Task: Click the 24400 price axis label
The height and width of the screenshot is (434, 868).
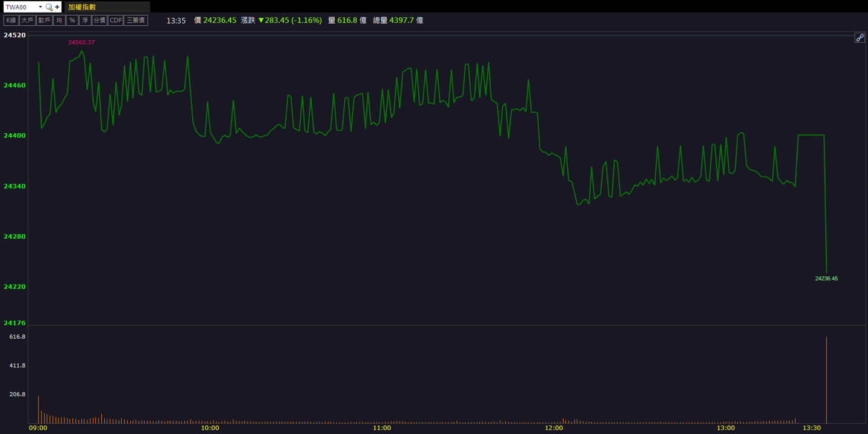Action: click(x=14, y=136)
